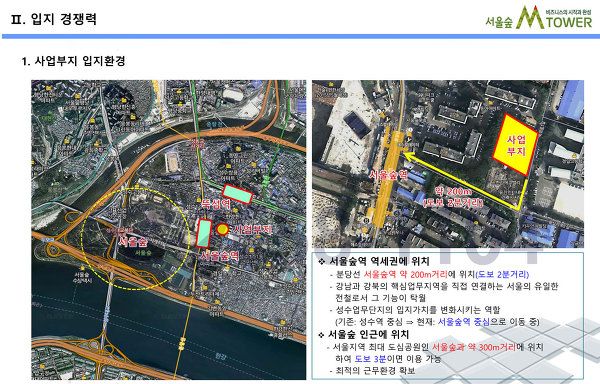This screenshot has width=600, height=384.
Task: Click the heading '서울숲 인근에 위치'
Action: [x=369, y=335]
